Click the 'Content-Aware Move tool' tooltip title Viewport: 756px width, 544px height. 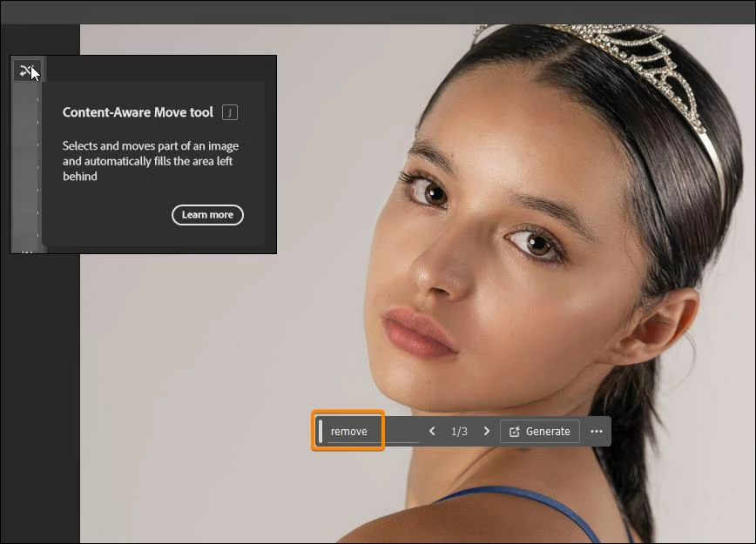coord(138,112)
